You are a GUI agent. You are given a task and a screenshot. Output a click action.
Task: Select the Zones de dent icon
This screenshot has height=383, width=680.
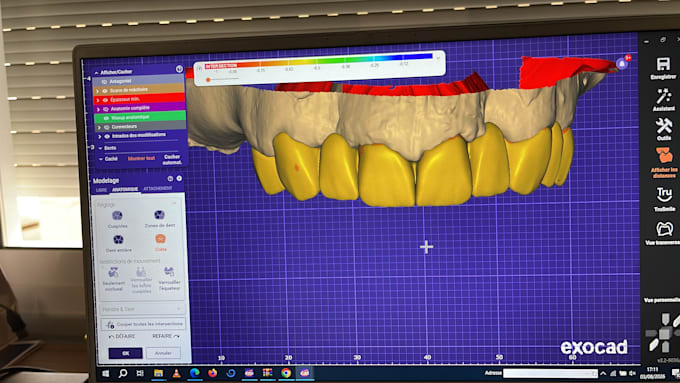(x=159, y=215)
